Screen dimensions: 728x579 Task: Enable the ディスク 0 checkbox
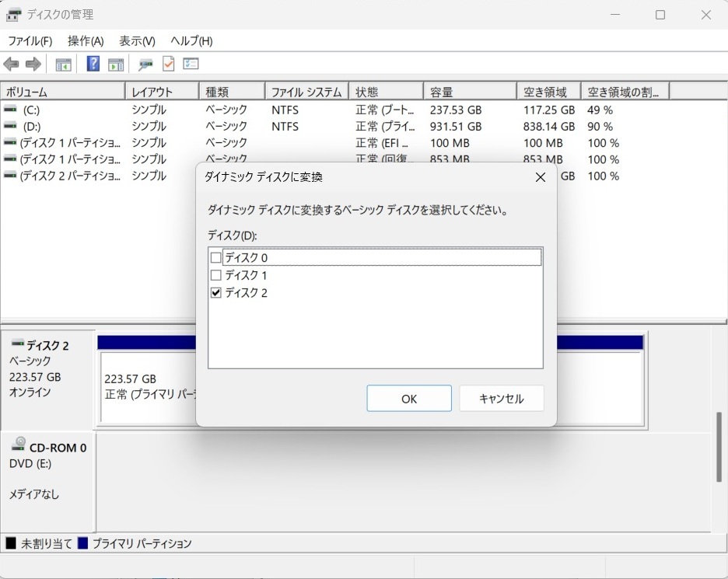[x=216, y=257]
